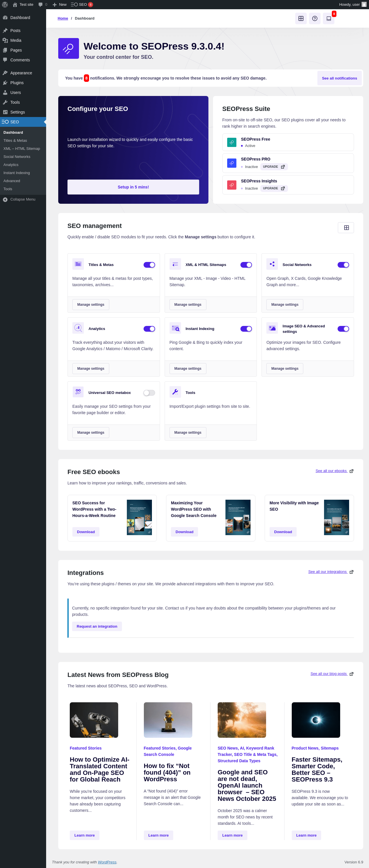369x868 pixels.
Task: Open the notifications inbox icon in header
Action: (329, 18)
